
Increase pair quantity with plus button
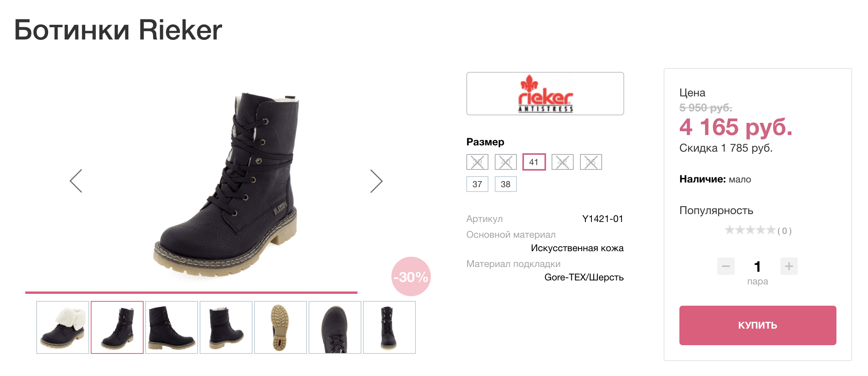coord(789,266)
